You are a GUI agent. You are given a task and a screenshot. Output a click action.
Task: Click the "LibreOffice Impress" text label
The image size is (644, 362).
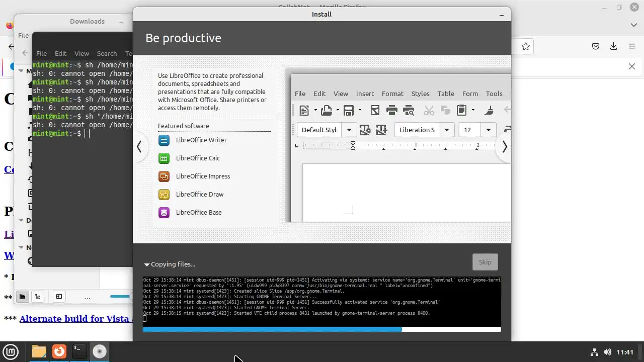203,176
